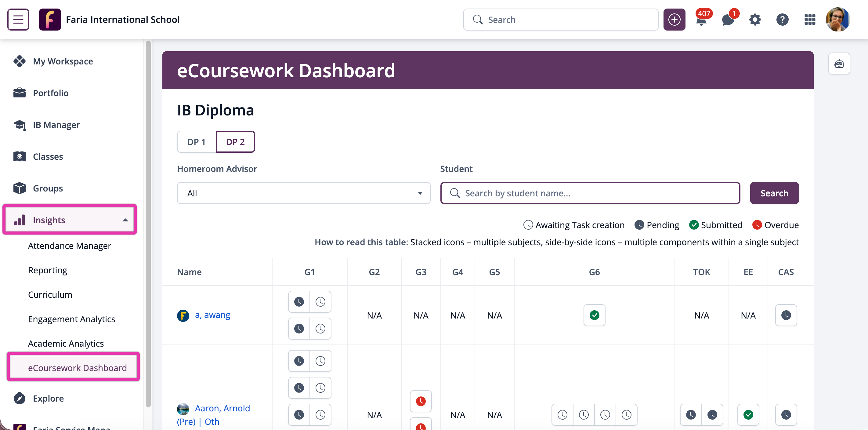Image resolution: width=868 pixels, height=430 pixels.
Task: Click the Faria school logo
Action: coord(50,20)
